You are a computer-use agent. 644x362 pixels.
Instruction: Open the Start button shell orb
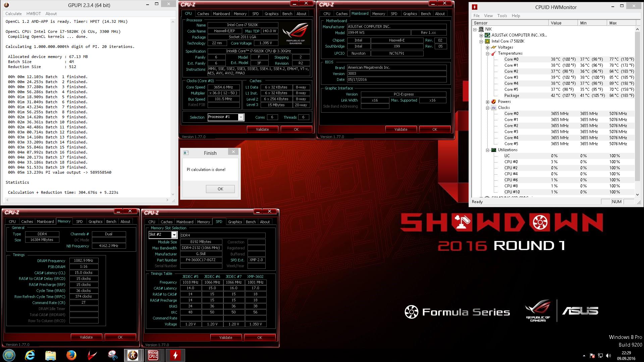coord(9,355)
